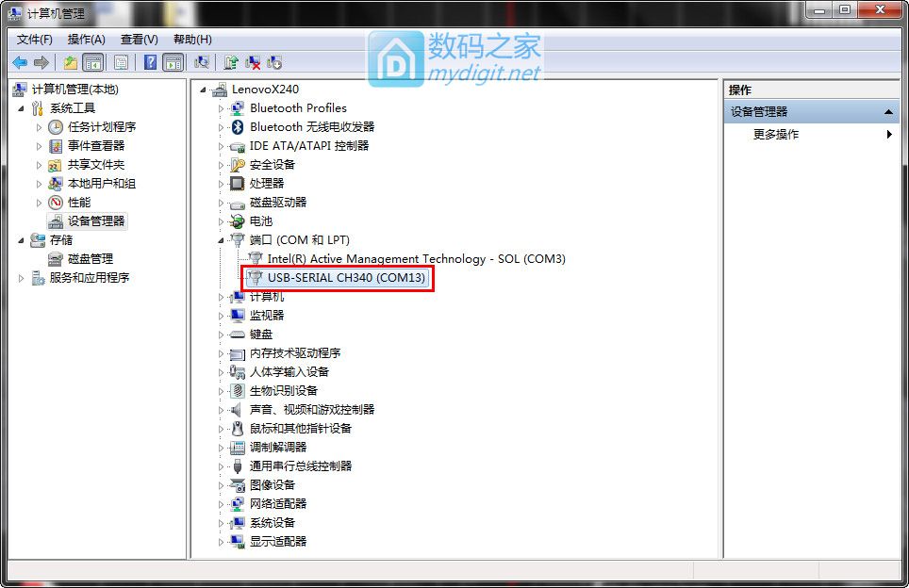This screenshot has width=909, height=588.
Task: Expand the 服务和应用程序 tree node
Action: tap(22, 278)
